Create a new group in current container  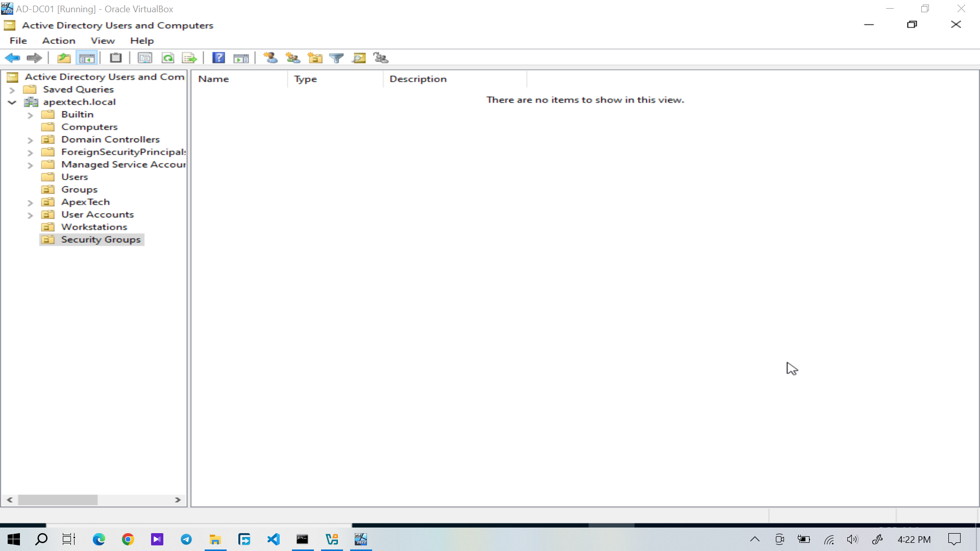[x=293, y=58]
